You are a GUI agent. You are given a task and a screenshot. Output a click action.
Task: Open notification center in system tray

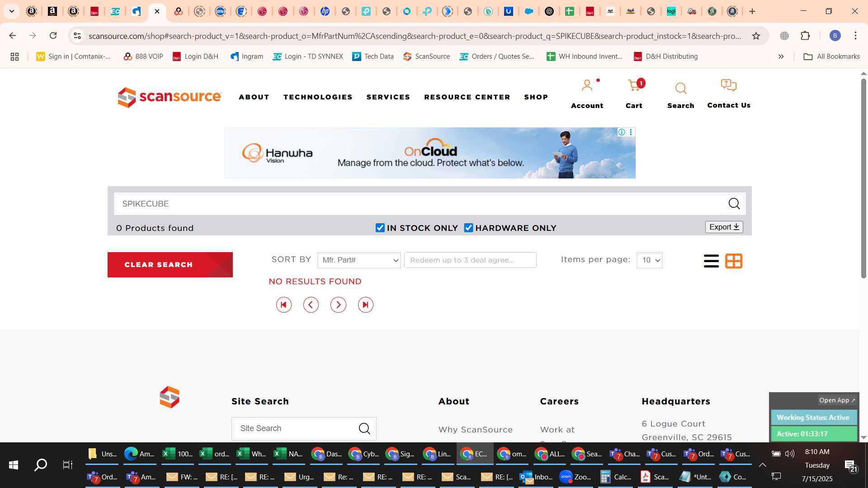pos(850,465)
